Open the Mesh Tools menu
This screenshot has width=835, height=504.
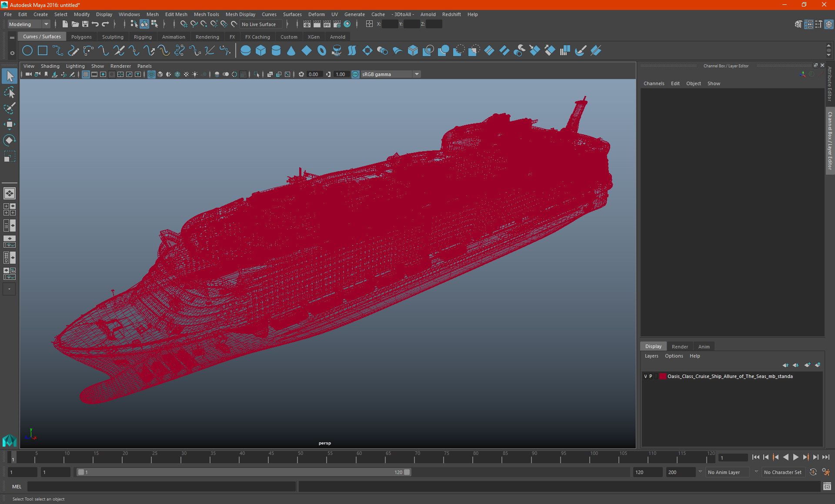[206, 14]
